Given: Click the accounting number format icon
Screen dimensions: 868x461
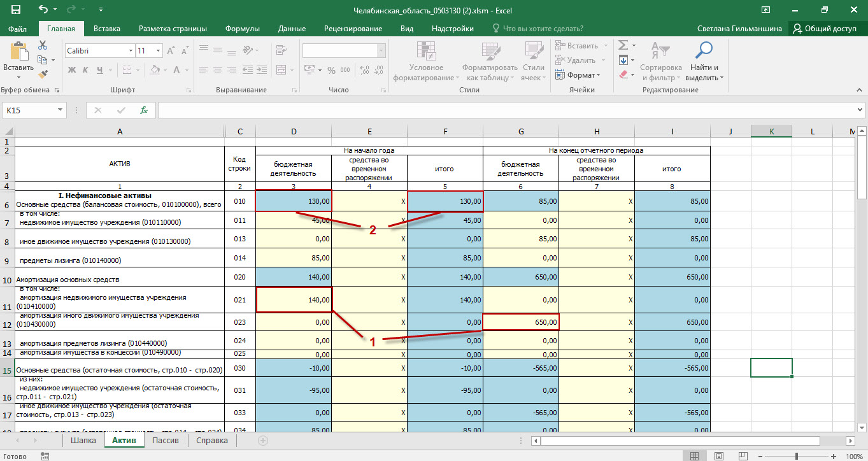Looking at the screenshot, I should (310, 70).
